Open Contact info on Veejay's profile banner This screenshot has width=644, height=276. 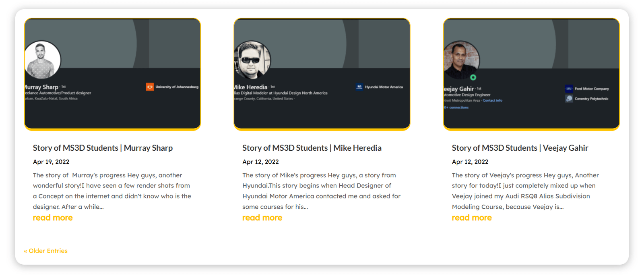point(493,100)
